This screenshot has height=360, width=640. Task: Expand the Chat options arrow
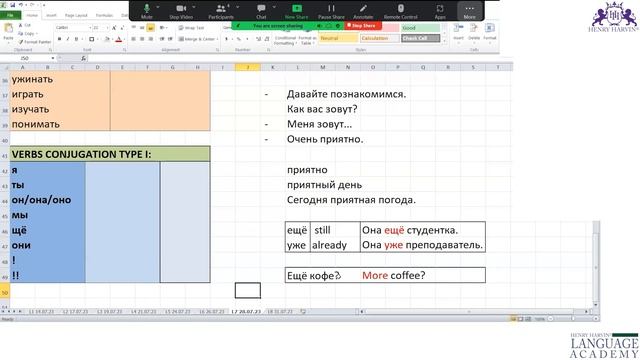point(274,7)
